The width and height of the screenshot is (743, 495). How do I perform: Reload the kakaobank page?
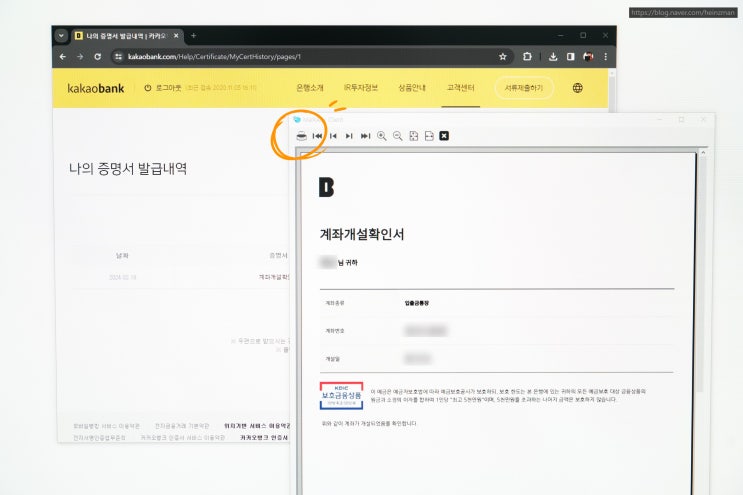coord(98,56)
